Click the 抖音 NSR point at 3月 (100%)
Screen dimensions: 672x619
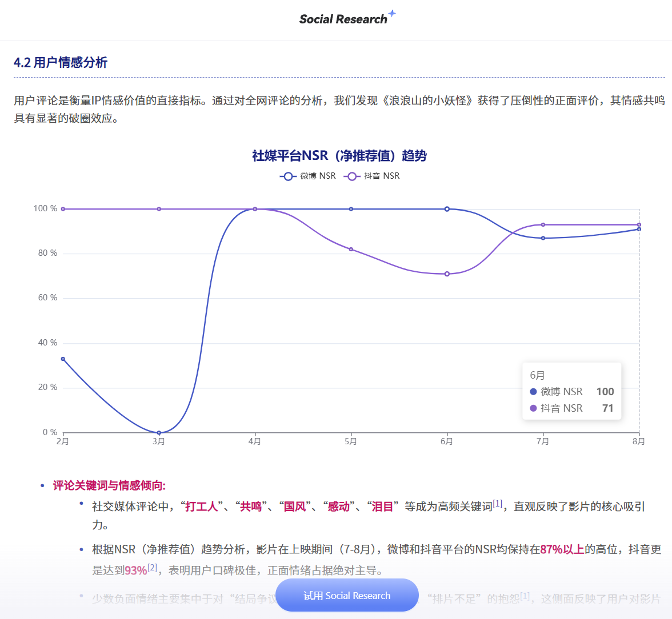point(159,209)
